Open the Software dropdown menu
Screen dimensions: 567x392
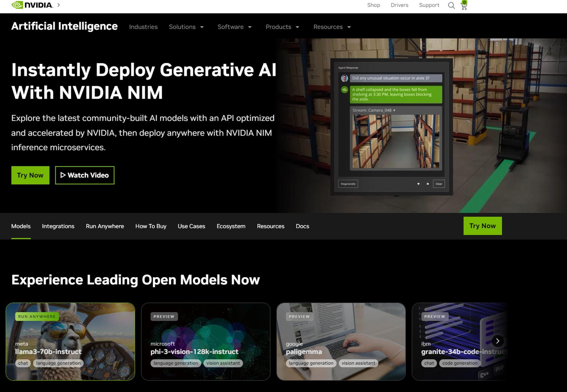(x=235, y=27)
